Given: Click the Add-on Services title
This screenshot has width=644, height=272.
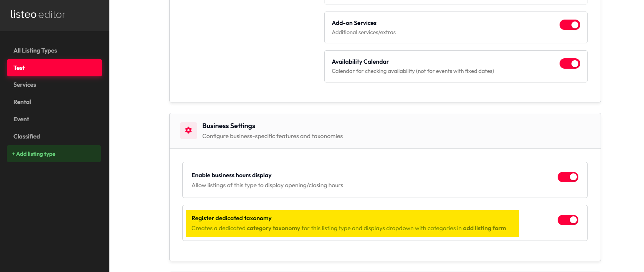Looking at the screenshot, I should 354,23.
